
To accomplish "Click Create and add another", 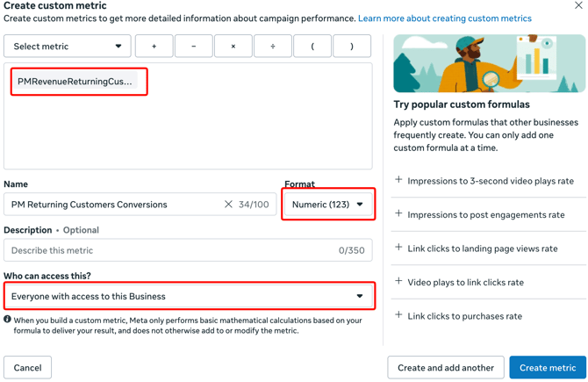I will tap(446, 367).
